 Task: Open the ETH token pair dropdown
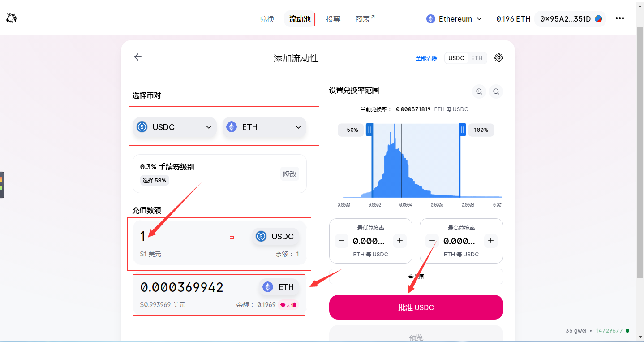[x=264, y=127]
